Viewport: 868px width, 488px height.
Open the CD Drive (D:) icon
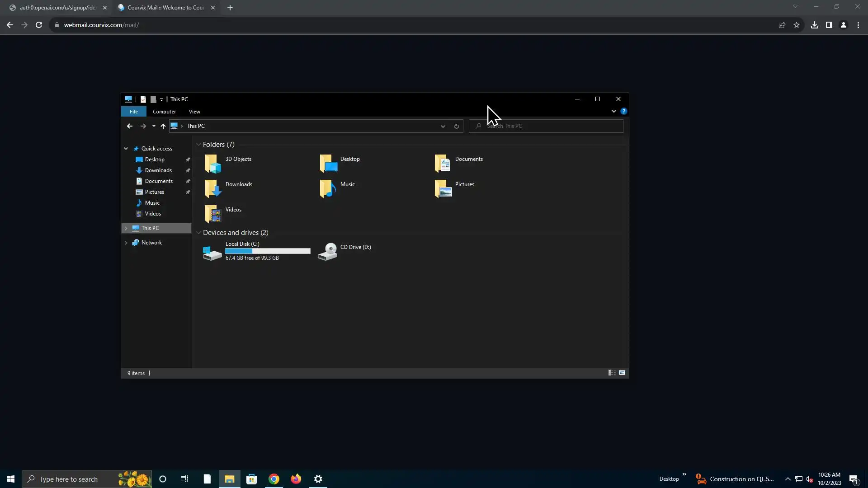pos(328,252)
